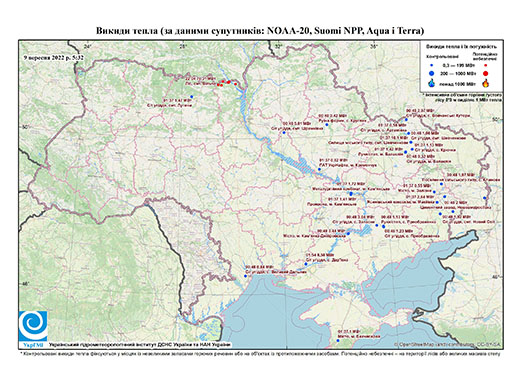Click the small blue dot legend symbol
Image resolution: width=520 pixels, height=368 pixels.
coord(432,65)
